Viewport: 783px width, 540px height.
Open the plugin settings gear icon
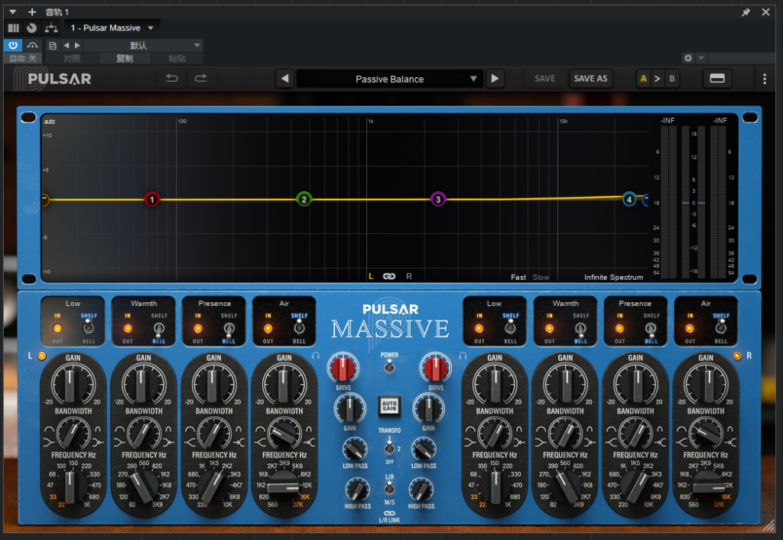[x=688, y=59]
